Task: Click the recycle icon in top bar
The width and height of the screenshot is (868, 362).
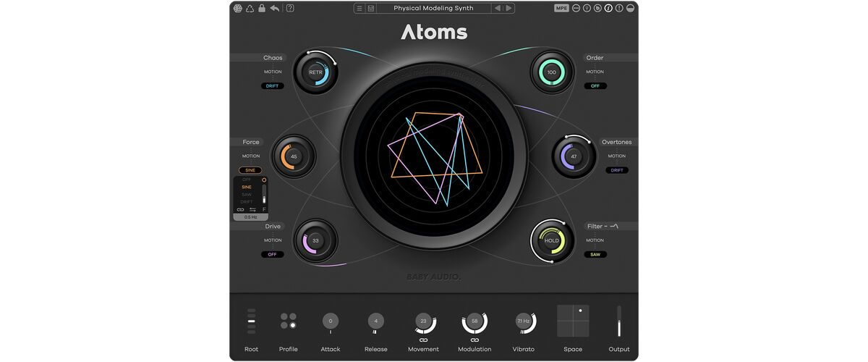Action: pyautogui.click(x=250, y=9)
